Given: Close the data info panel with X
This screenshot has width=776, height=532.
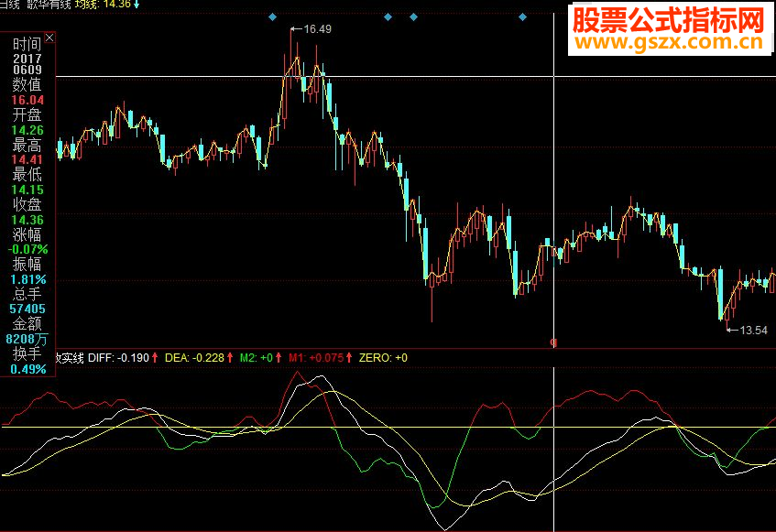Looking at the screenshot, I should 49,38.
